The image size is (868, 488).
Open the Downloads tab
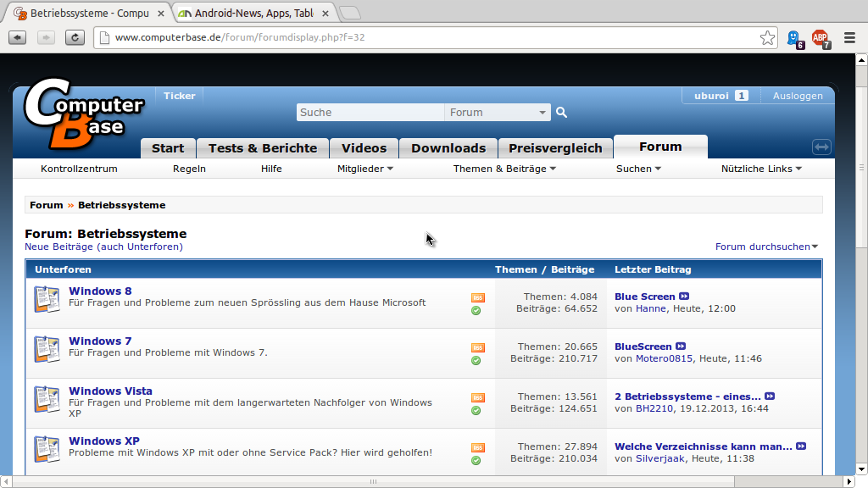coord(448,148)
